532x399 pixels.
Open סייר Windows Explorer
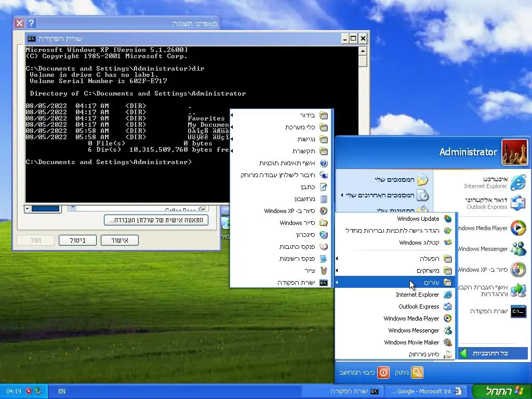pyautogui.click(x=281, y=223)
